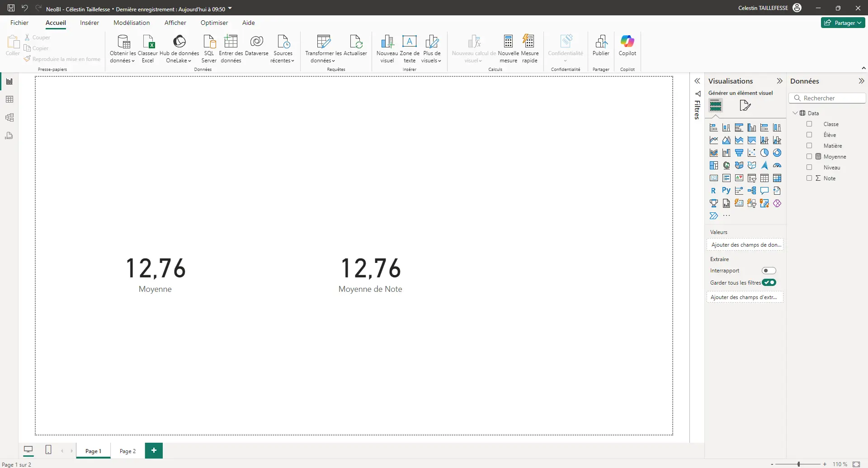Create a Nouvelle mesure

pos(508,48)
